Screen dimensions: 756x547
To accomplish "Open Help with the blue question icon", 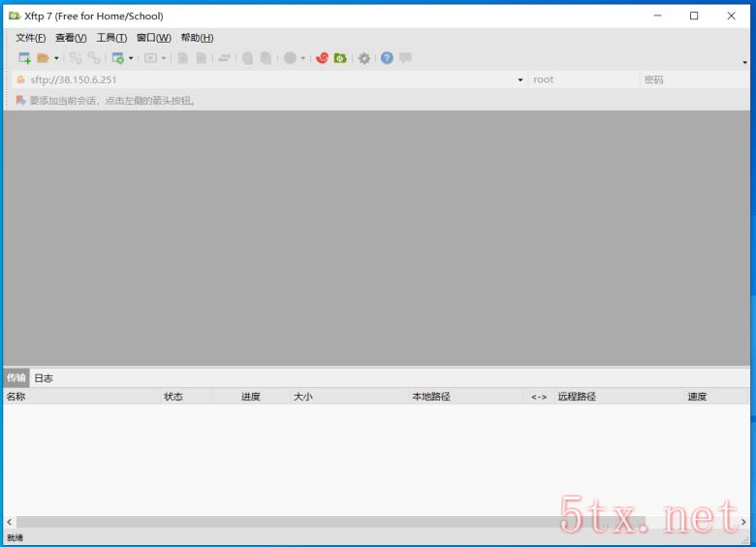I will (x=387, y=58).
